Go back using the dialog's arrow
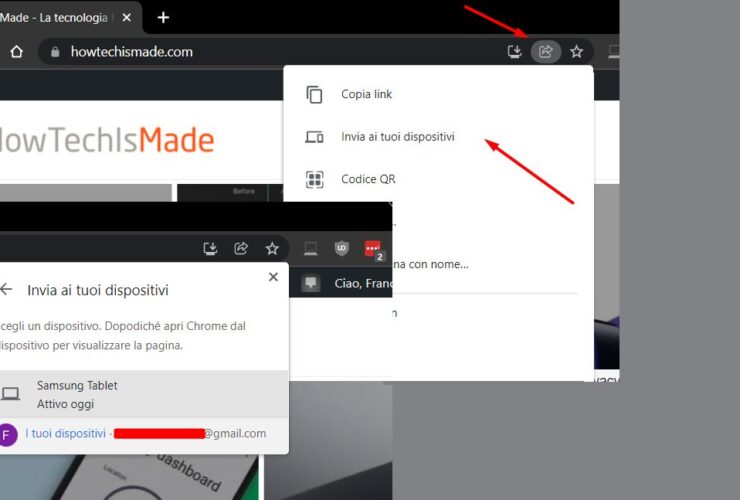 (x=6, y=289)
